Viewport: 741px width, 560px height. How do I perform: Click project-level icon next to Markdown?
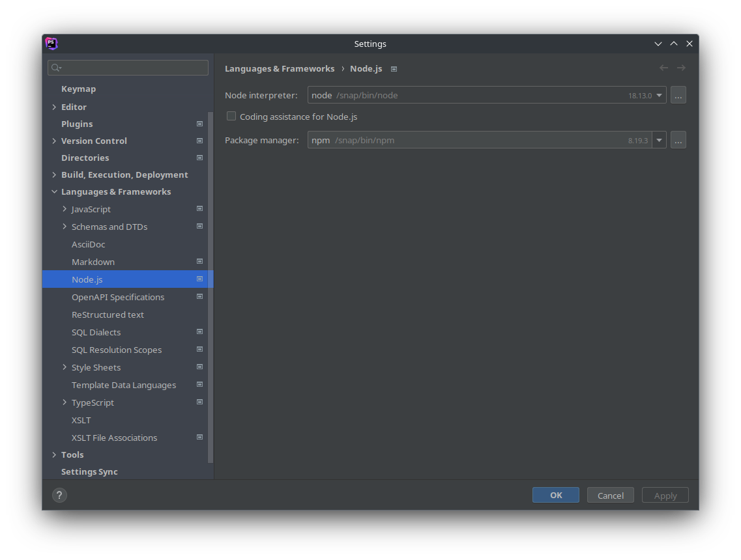(199, 262)
